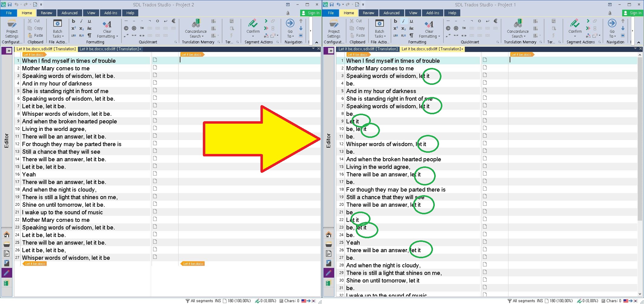Switch to the Review tab in Project 2
This screenshot has width=644, height=304.
tap(46, 13)
